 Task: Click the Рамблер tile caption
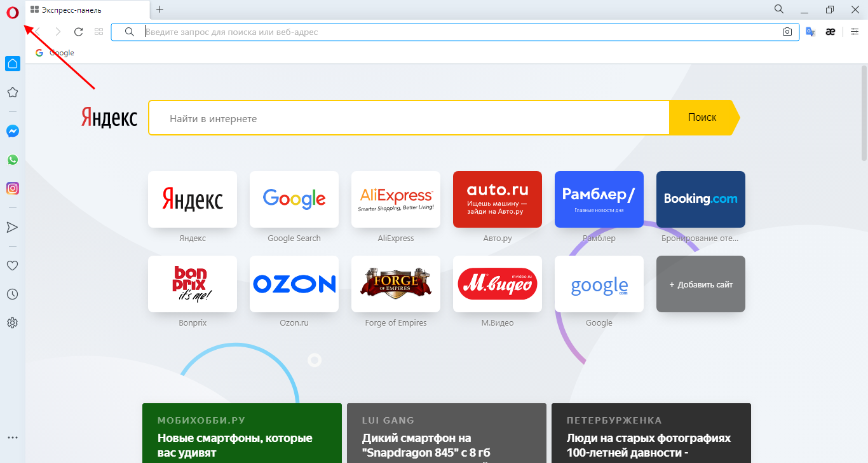(x=599, y=238)
